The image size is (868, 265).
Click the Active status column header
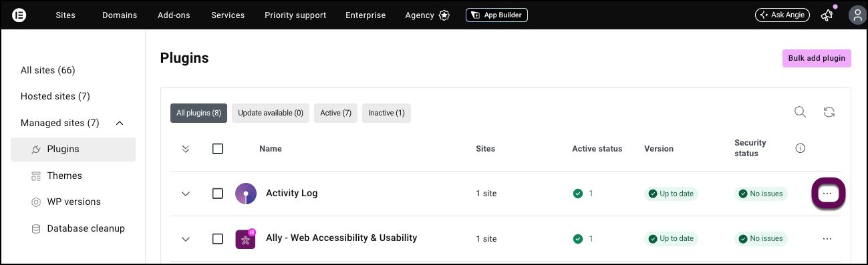click(597, 149)
